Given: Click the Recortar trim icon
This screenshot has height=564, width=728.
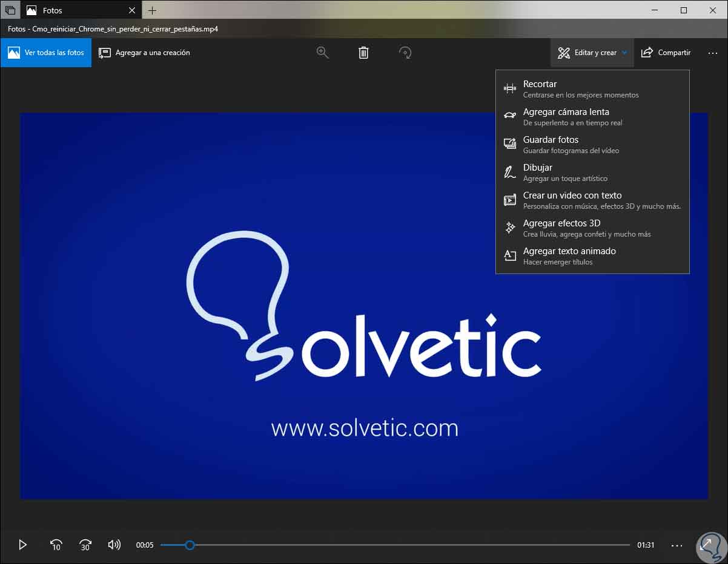Looking at the screenshot, I should click(x=510, y=89).
